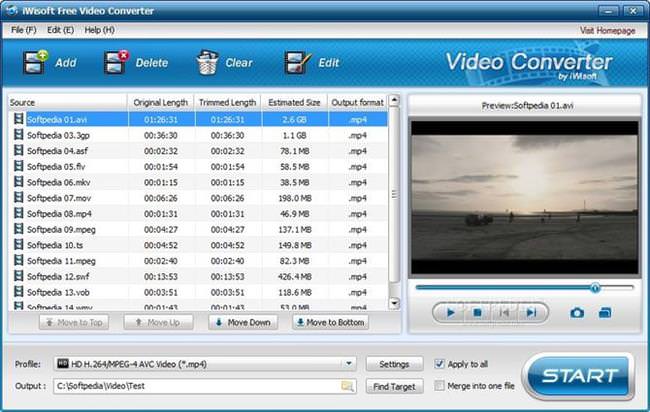The height and width of the screenshot is (412, 650).
Task: Sort by Estimated Size column header
Action: pyautogui.click(x=294, y=102)
